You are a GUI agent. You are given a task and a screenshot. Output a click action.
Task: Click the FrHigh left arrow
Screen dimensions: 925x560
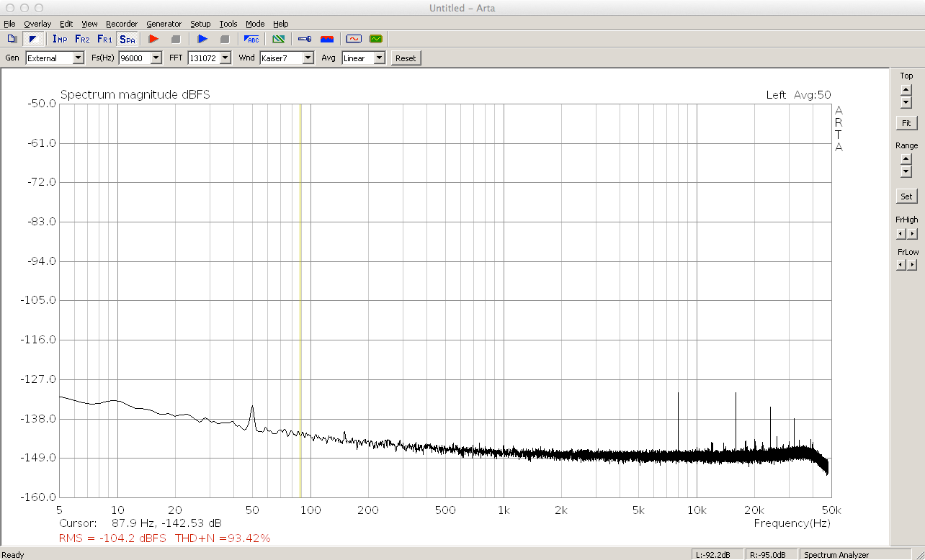point(901,233)
